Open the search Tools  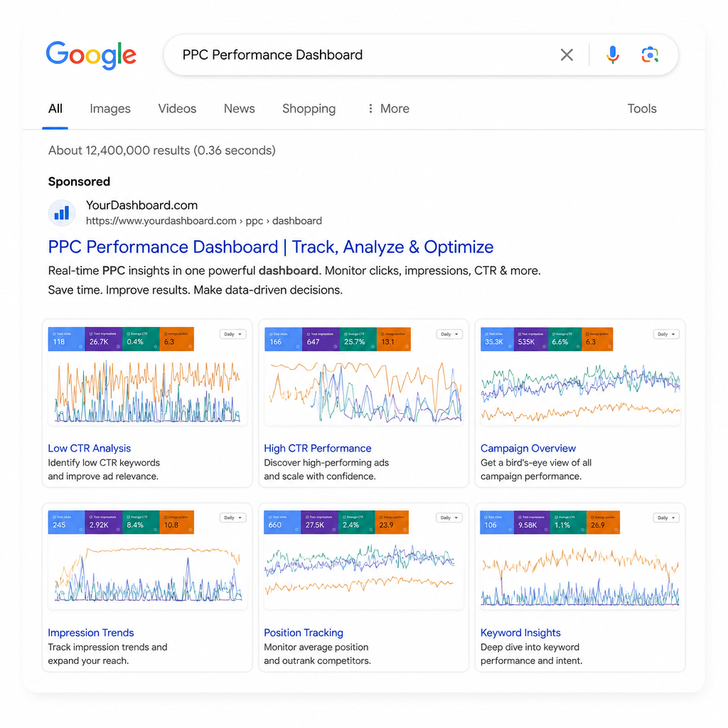coord(642,109)
